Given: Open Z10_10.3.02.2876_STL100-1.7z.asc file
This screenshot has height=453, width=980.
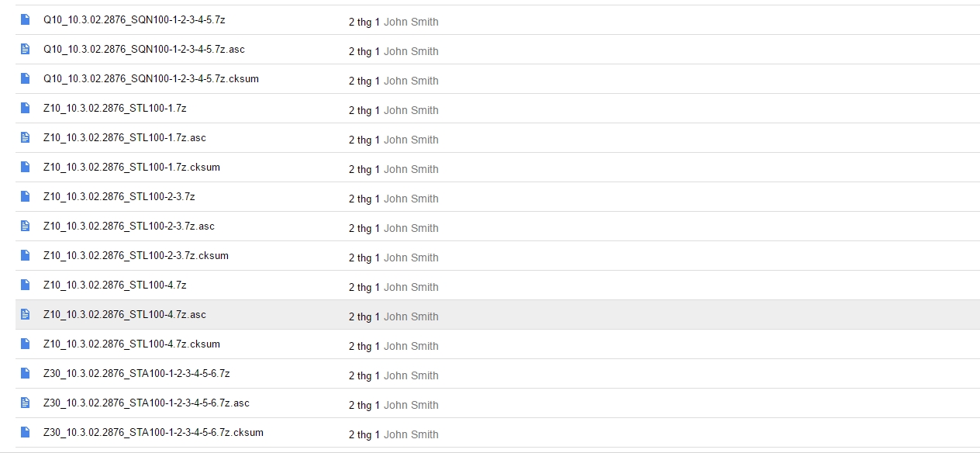Looking at the screenshot, I should pyautogui.click(x=124, y=137).
